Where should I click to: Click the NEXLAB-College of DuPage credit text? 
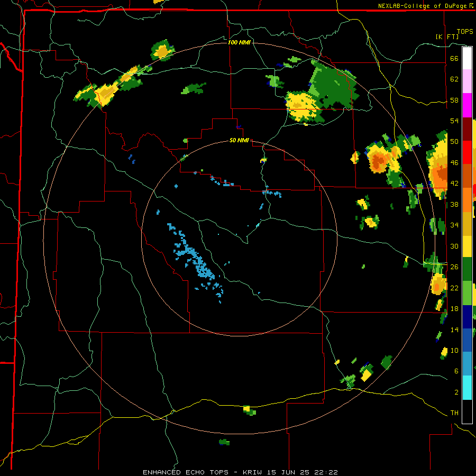click(424, 6)
